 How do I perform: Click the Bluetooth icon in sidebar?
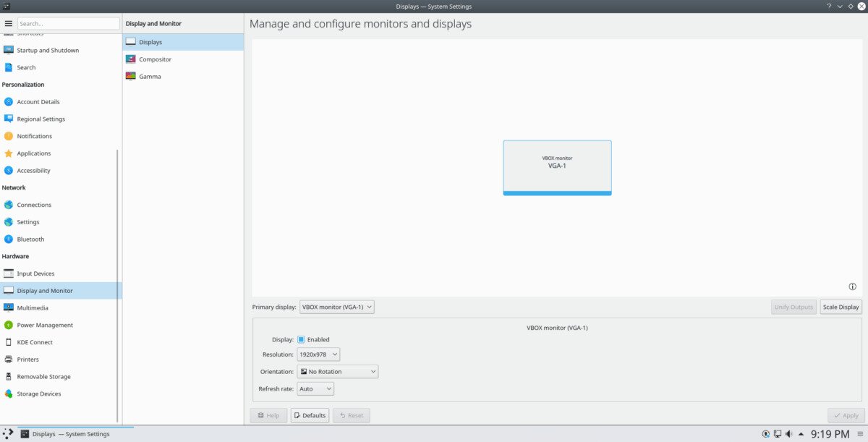tap(9, 239)
